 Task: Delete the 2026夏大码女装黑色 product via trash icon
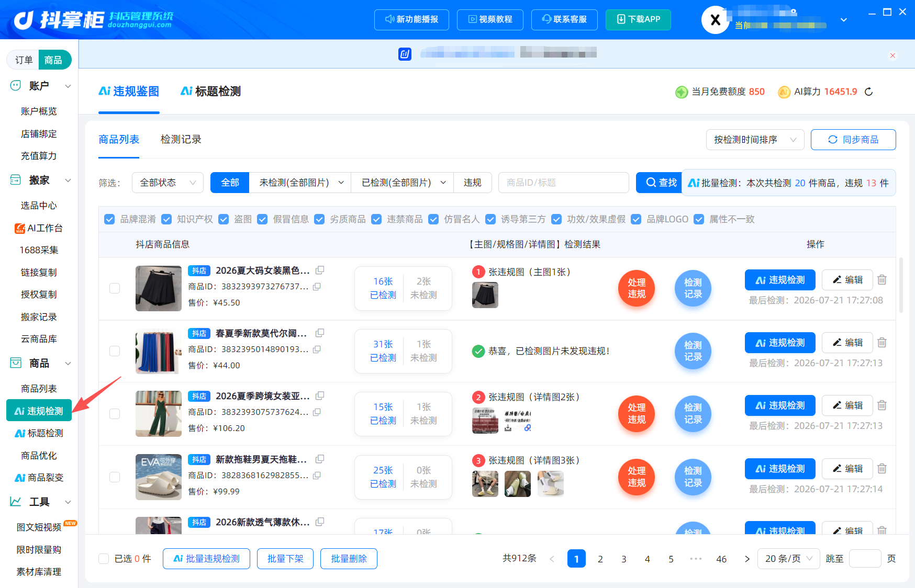coord(882,280)
